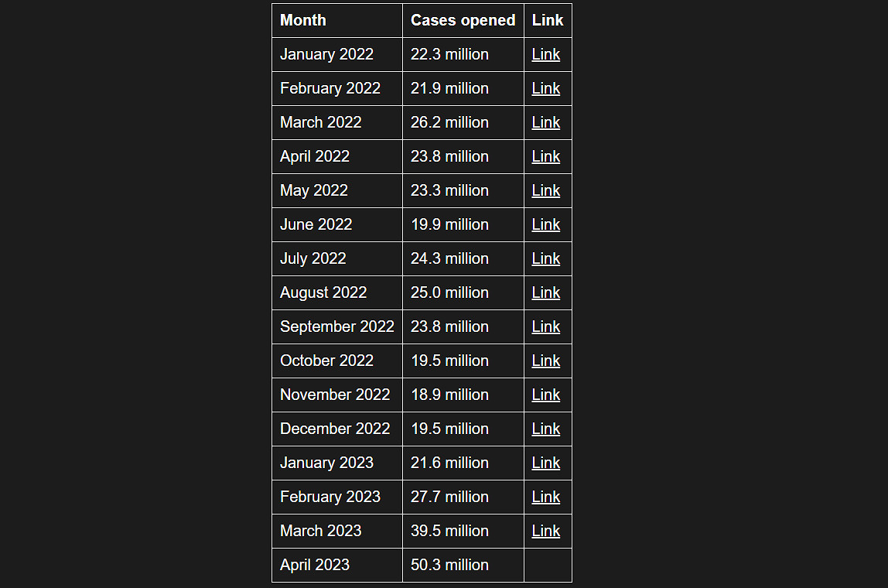This screenshot has width=888, height=588.
Task: Follow the August 2022 Link
Action: coord(545,292)
